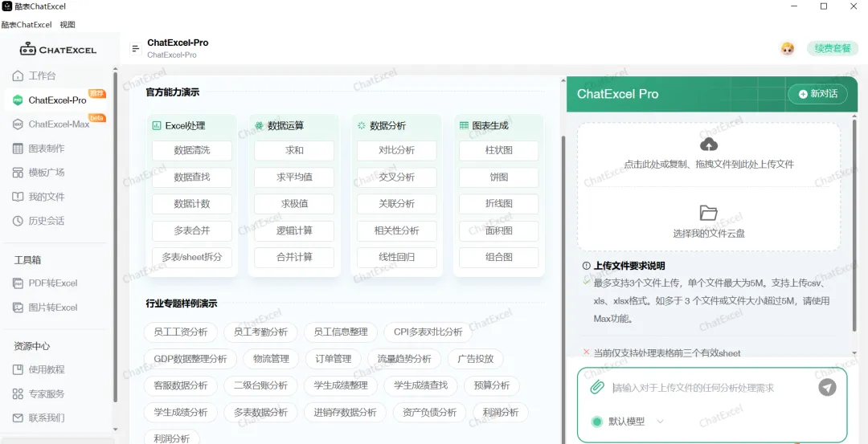This screenshot has width=868, height=444.
Task: Select the 饼图 chart demo
Action: pyautogui.click(x=499, y=177)
